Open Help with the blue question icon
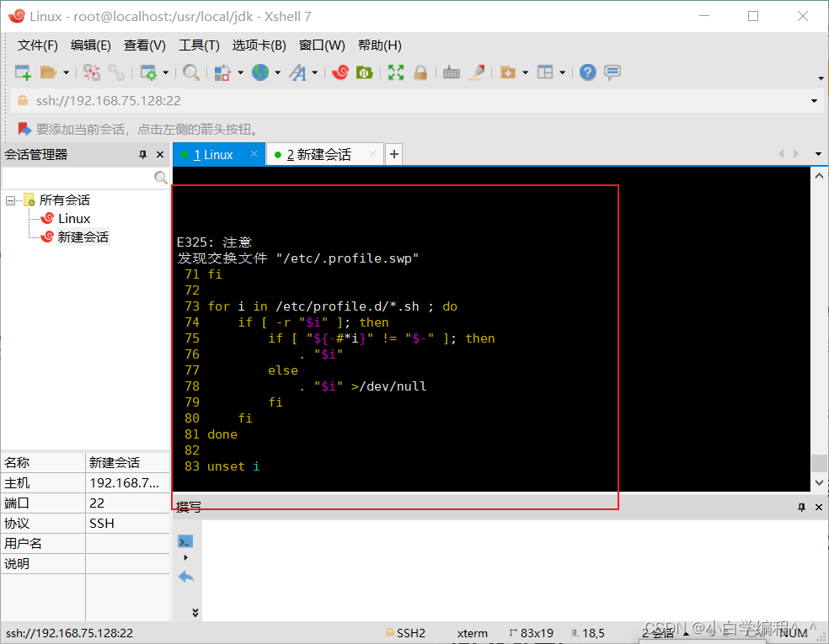Image resolution: width=829 pixels, height=644 pixels. [x=588, y=72]
